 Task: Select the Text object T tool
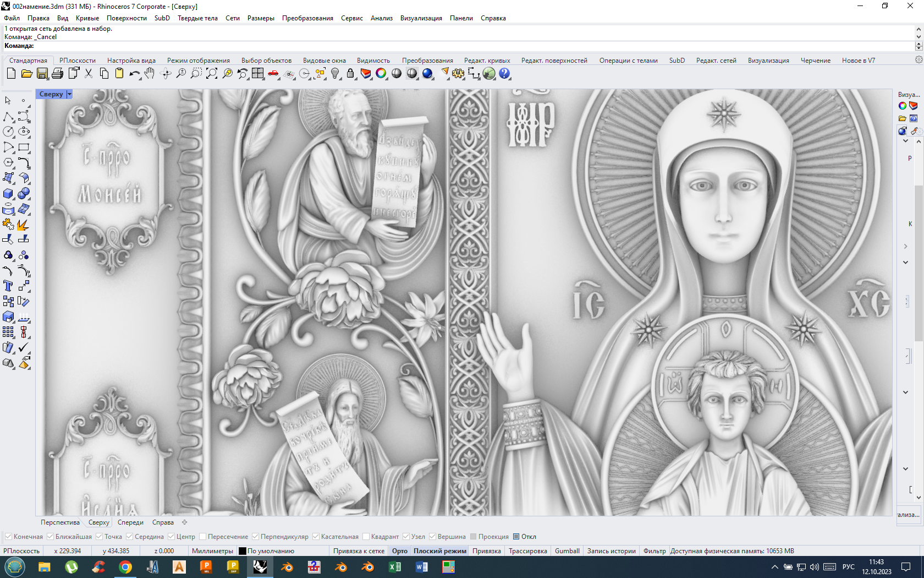(8, 286)
